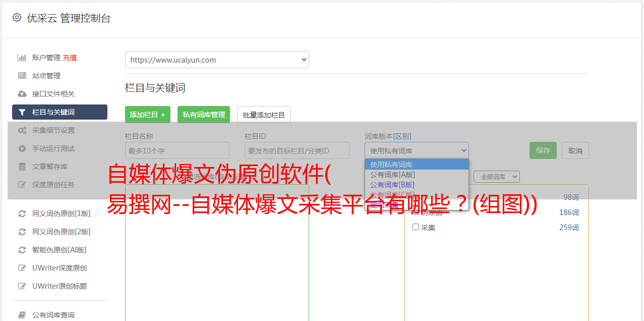644x321 pixels.
Task: Click the cloud upload icon for 接口文件相关
Action: (22, 94)
